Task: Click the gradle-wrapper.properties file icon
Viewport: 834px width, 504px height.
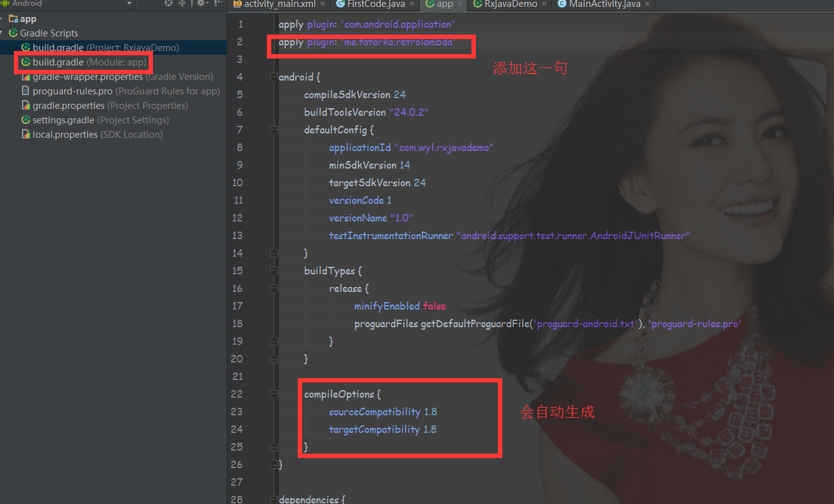Action: pos(26,77)
